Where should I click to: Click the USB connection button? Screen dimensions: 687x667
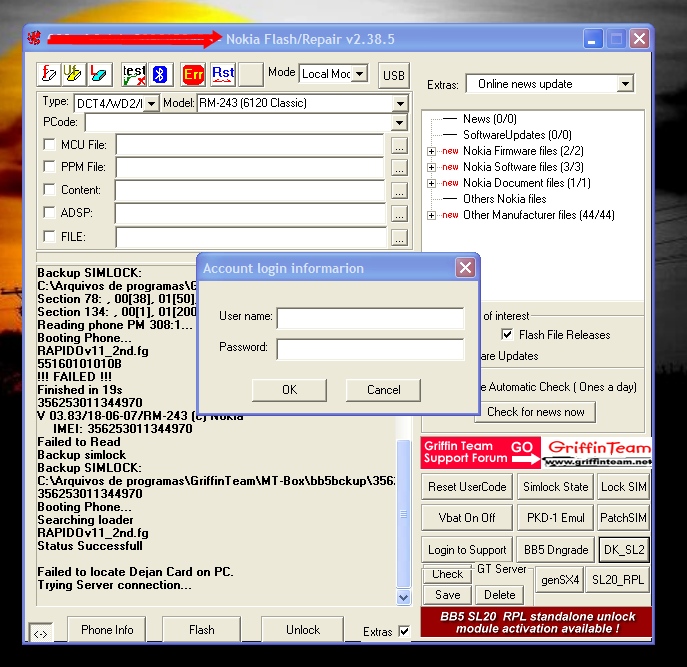point(393,75)
